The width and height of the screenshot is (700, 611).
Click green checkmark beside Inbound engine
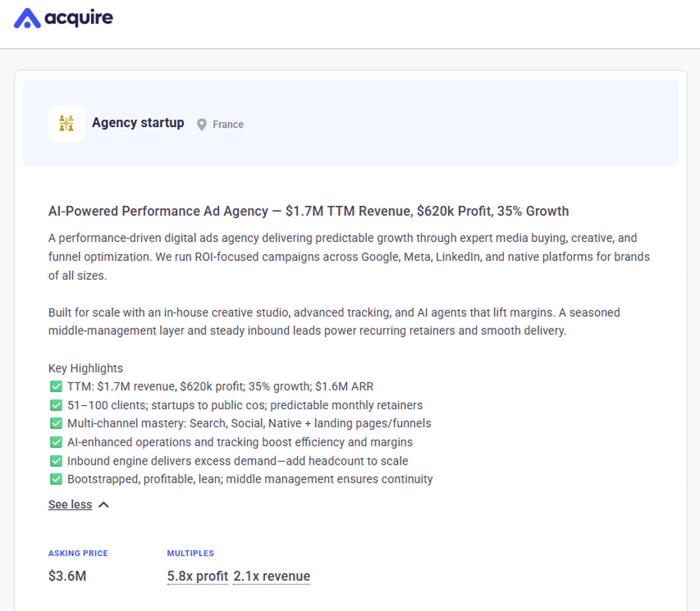(x=56, y=461)
